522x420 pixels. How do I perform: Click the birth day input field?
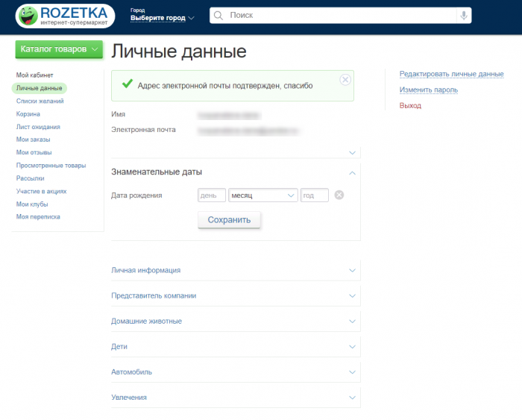pos(212,195)
